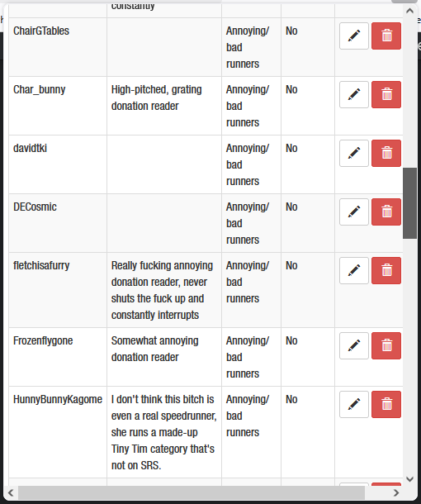
Task: Remove Char_bunny with the red trash button
Action: [386, 94]
